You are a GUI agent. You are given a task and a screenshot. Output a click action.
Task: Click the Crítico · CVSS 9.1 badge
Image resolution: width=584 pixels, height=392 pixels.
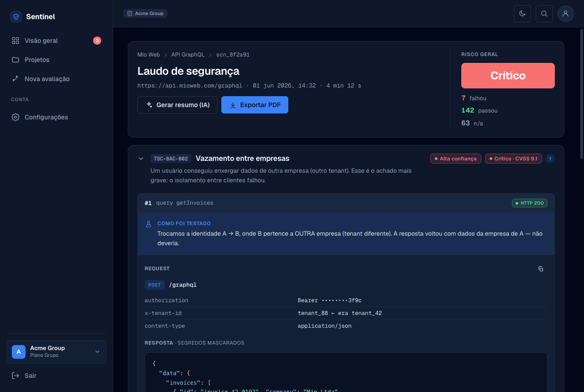click(x=513, y=159)
